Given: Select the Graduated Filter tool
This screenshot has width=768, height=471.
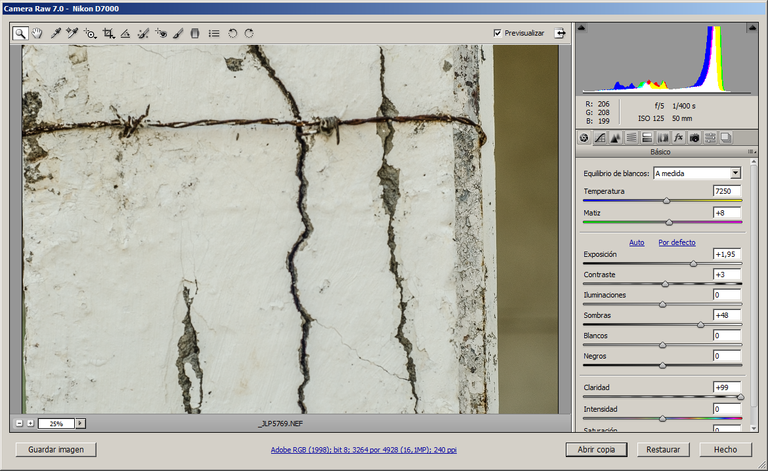Looking at the screenshot, I should click(x=195, y=33).
